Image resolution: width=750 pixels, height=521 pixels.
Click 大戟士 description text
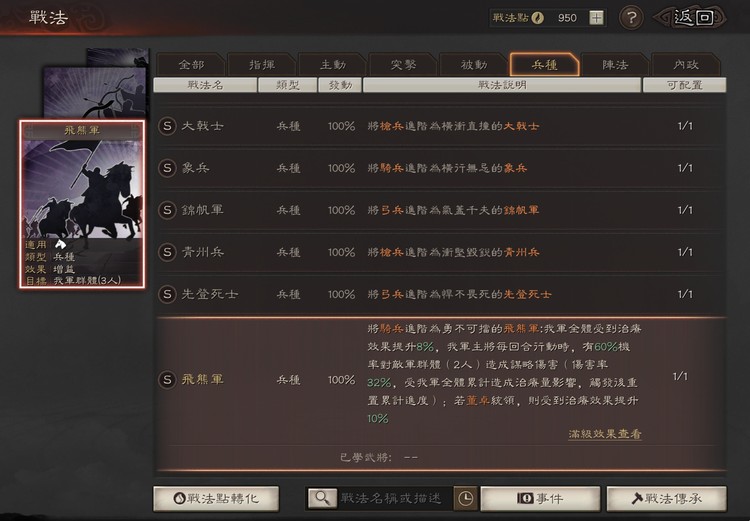tap(453, 126)
